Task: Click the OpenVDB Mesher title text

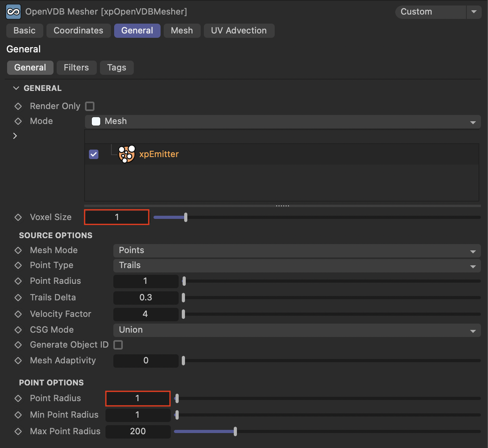Action: tap(106, 12)
